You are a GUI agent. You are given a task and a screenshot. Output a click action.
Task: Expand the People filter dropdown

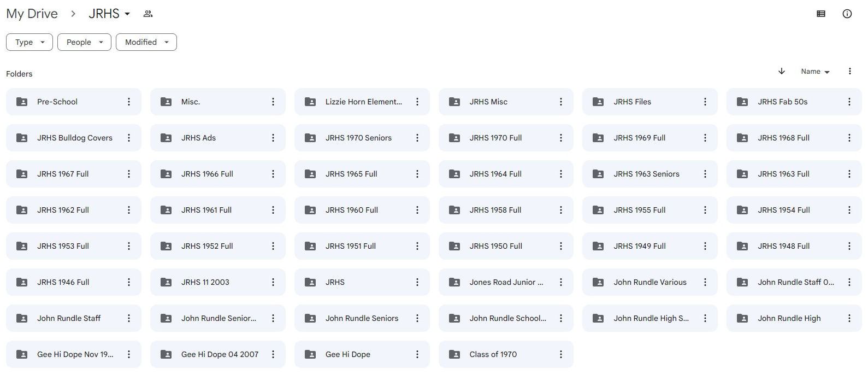point(84,42)
